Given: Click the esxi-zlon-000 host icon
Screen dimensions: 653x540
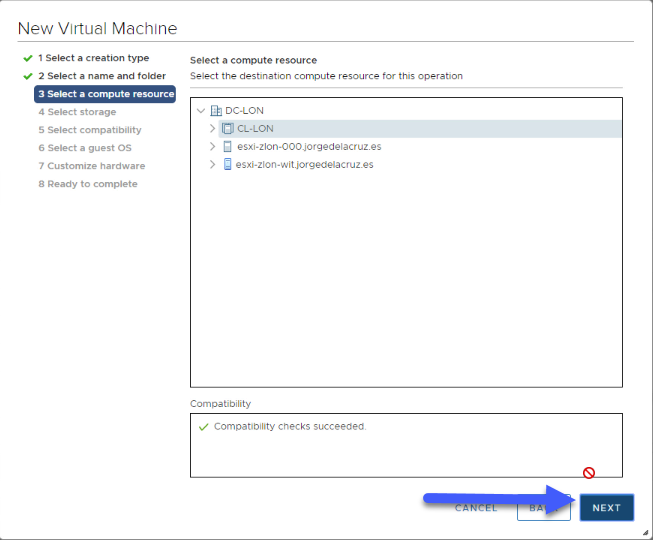Looking at the screenshot, I should tap(227, 147).
